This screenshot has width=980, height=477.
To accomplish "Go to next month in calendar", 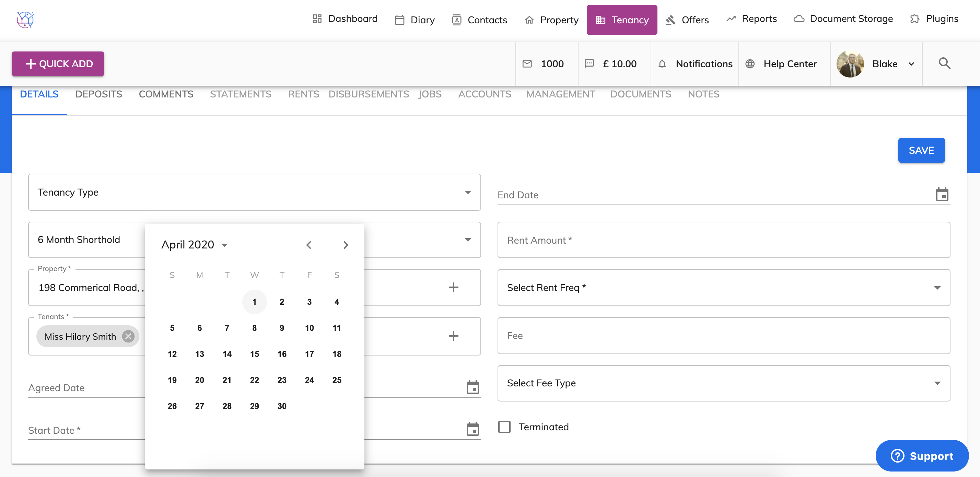I will tap(346, 245).
